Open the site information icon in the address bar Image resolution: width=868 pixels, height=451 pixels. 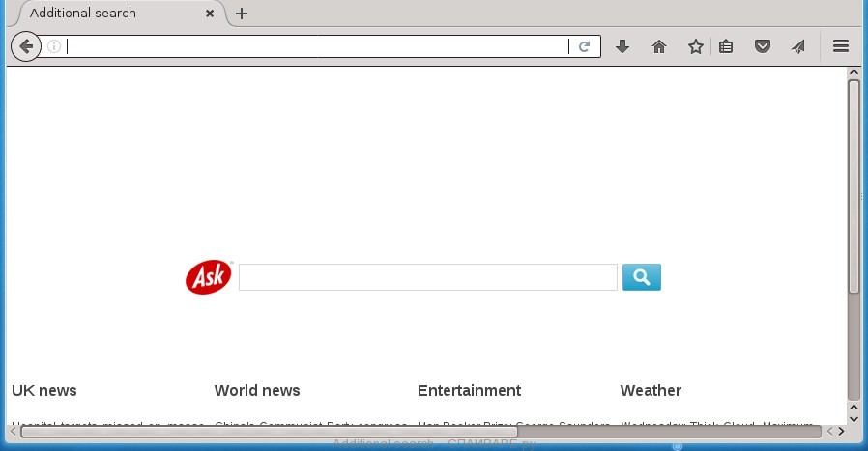[x=54, y=46]
